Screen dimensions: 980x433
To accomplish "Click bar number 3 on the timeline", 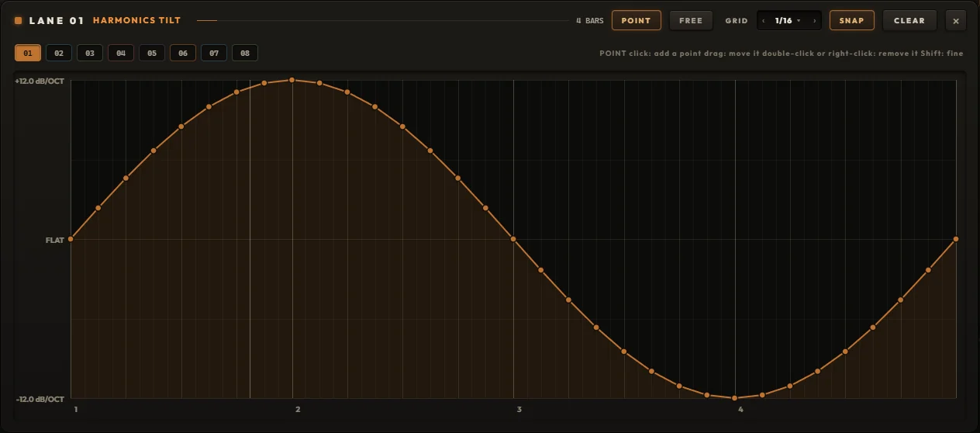I will (519, 409).
